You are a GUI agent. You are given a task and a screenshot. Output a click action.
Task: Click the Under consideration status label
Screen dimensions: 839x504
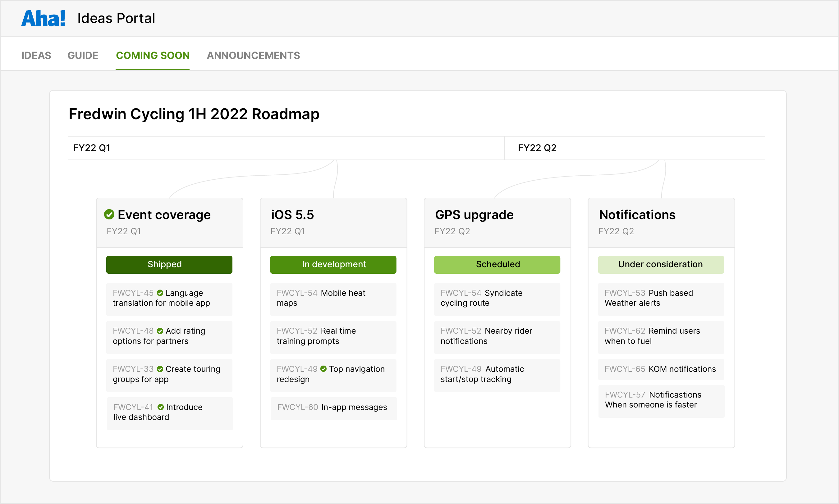coord(661,264)
